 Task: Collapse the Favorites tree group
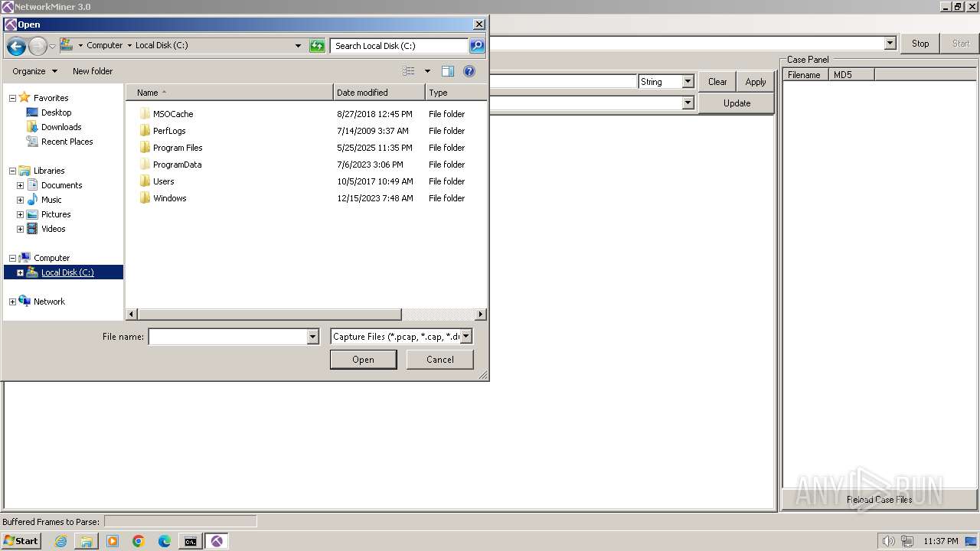click(12, 98)
